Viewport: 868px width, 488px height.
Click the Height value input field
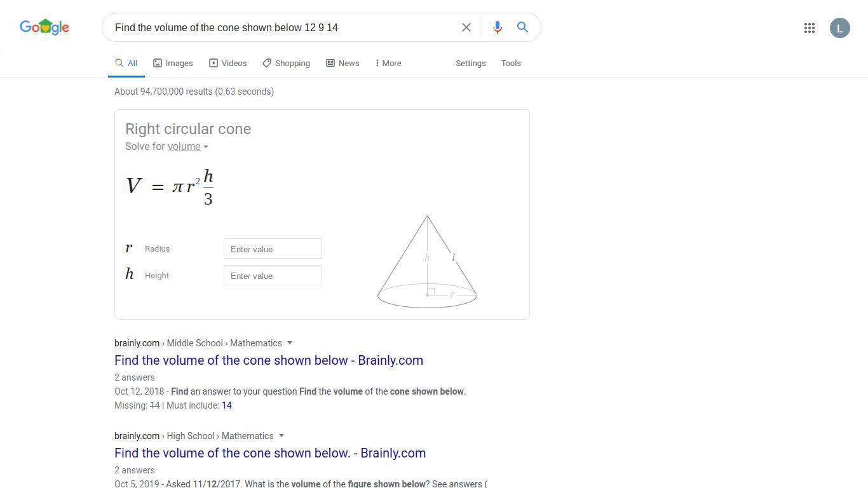273,275
